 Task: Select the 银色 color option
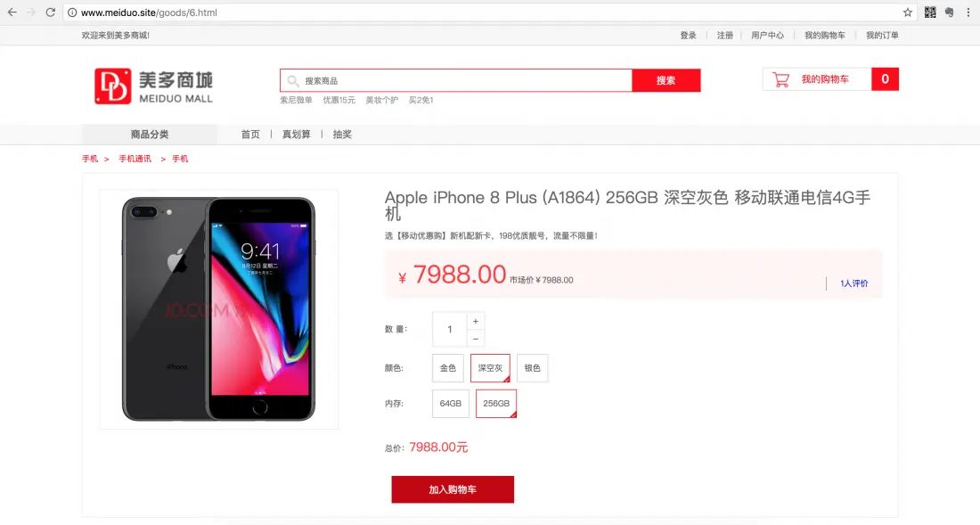click(x=533, y=368)
